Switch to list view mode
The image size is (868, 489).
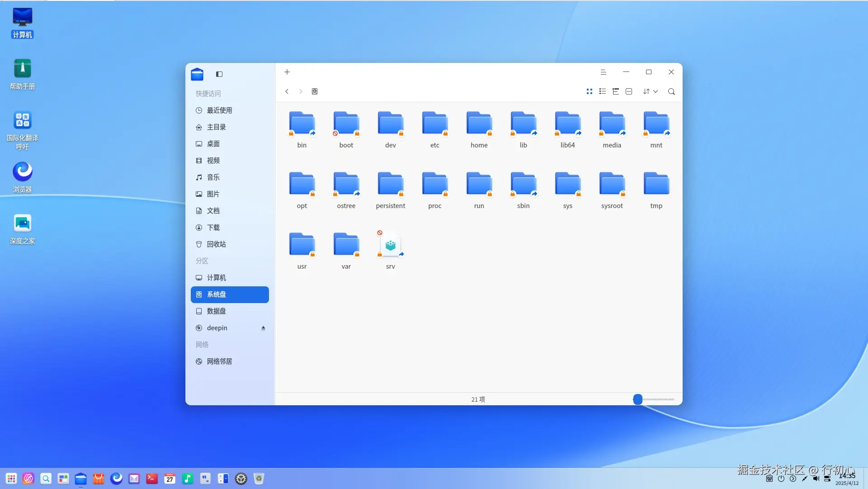pyautogui.click(x=602, y=91)
